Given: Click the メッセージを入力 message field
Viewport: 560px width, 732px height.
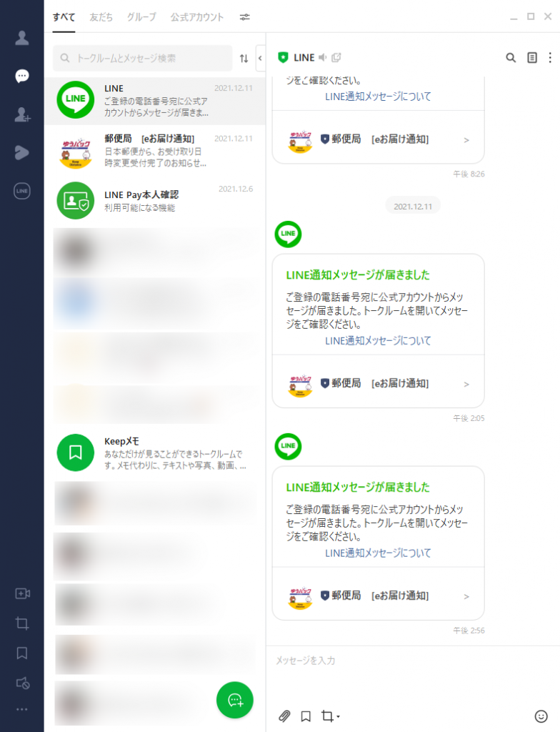Looking at the screenshot, I should 413,661.
